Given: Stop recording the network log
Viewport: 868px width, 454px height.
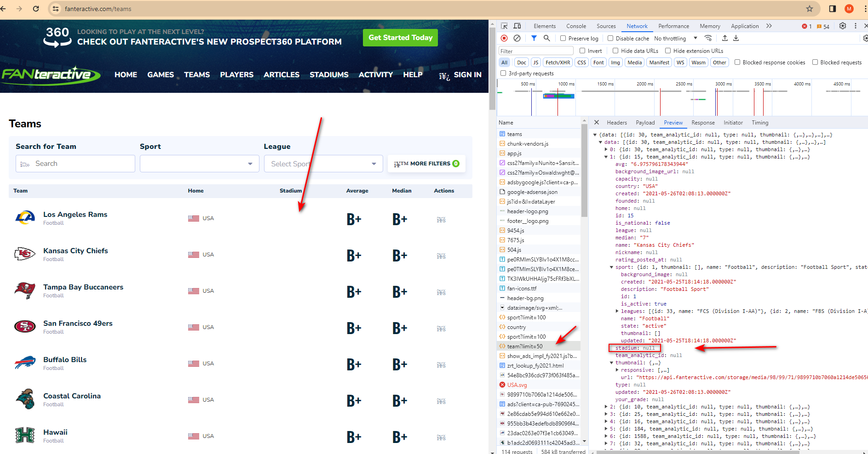Looking at the screenshot, I should (x=504, y=38).
